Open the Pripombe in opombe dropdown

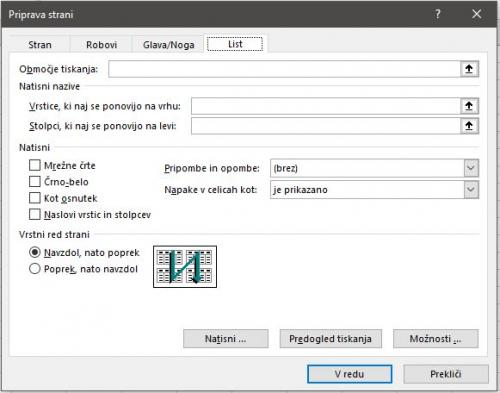[x=471, y=168]
